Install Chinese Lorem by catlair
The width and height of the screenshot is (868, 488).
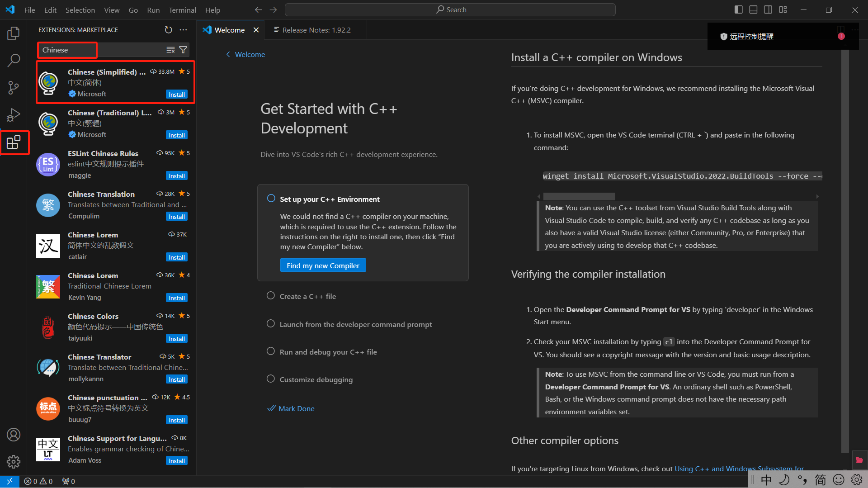[177, 257]
